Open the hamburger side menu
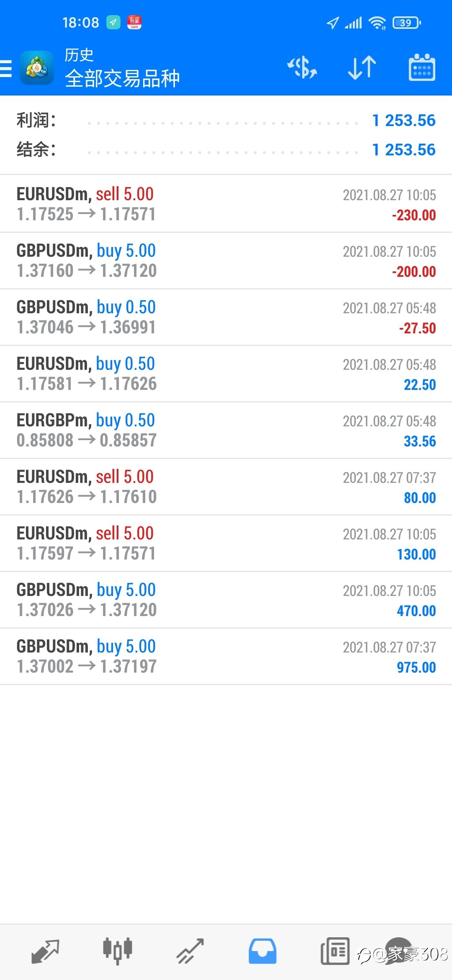 coord(6,68)
